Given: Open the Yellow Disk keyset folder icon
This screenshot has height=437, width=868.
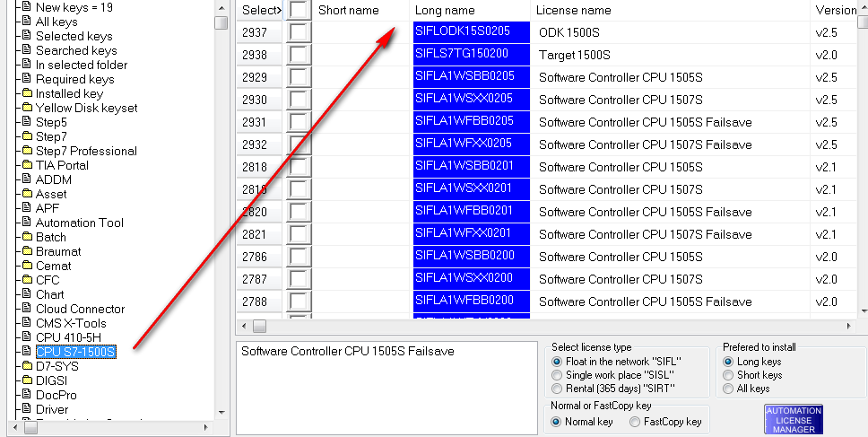Looking at the screenshot, I should coord(27,108).
